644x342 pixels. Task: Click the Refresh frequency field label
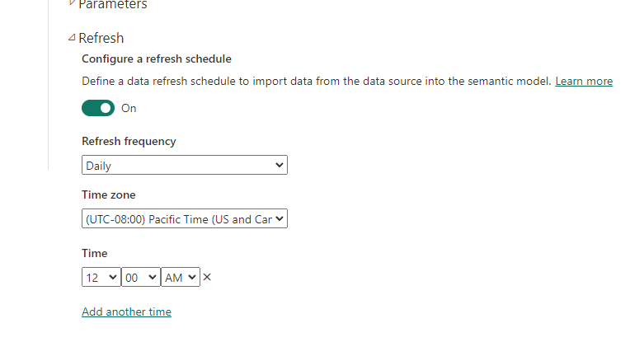click(129, 142)
